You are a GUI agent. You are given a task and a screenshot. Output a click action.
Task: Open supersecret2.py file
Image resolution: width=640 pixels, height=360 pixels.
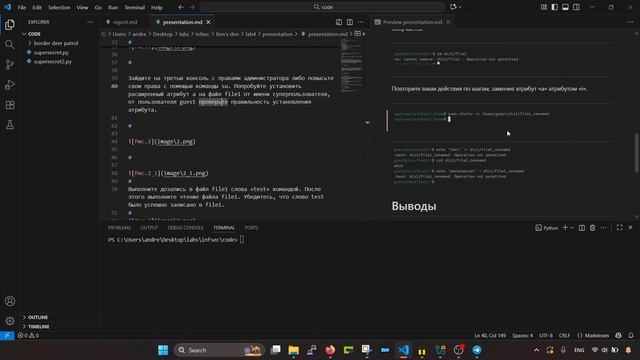click(53, 62)
